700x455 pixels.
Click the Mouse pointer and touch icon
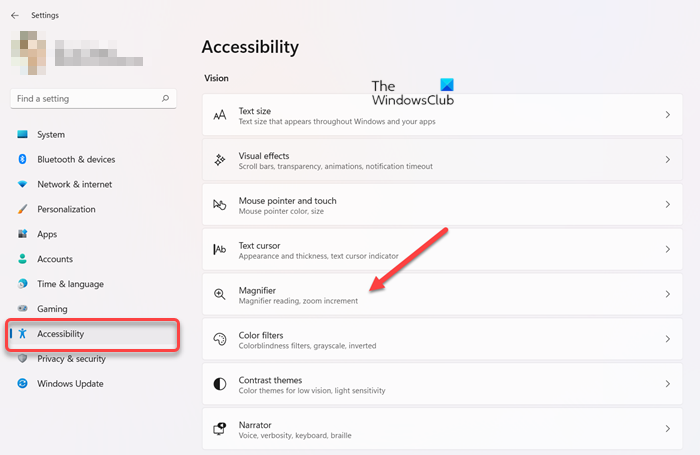pos(220,205)
